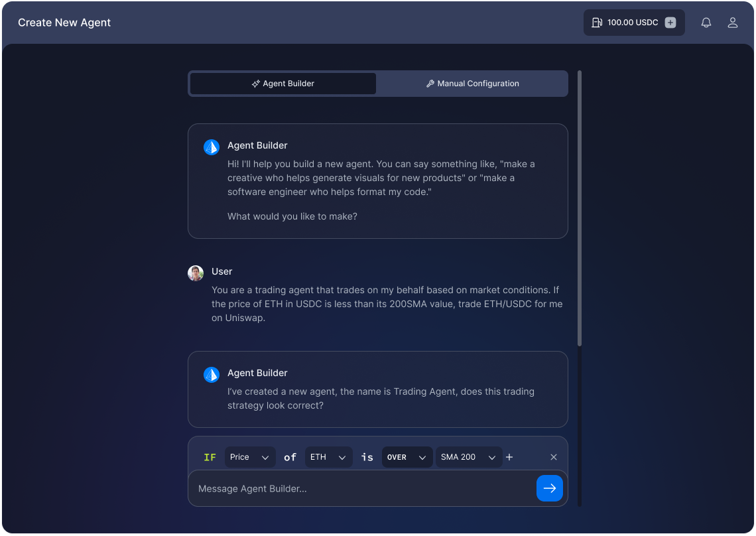The width and height of the screenshot is (756, 536).
Task: Click the first Agent Builder avatar icon
Action: pos(211,147)
